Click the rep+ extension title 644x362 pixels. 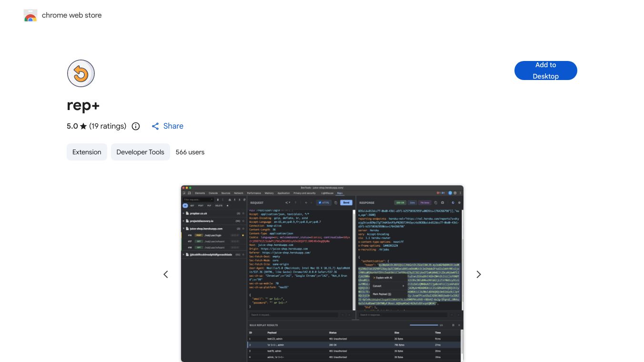click(83, 105)
